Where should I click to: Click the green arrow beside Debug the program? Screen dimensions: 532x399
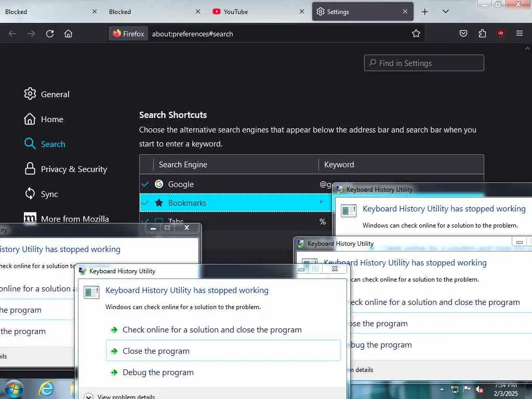click(114, 373)
